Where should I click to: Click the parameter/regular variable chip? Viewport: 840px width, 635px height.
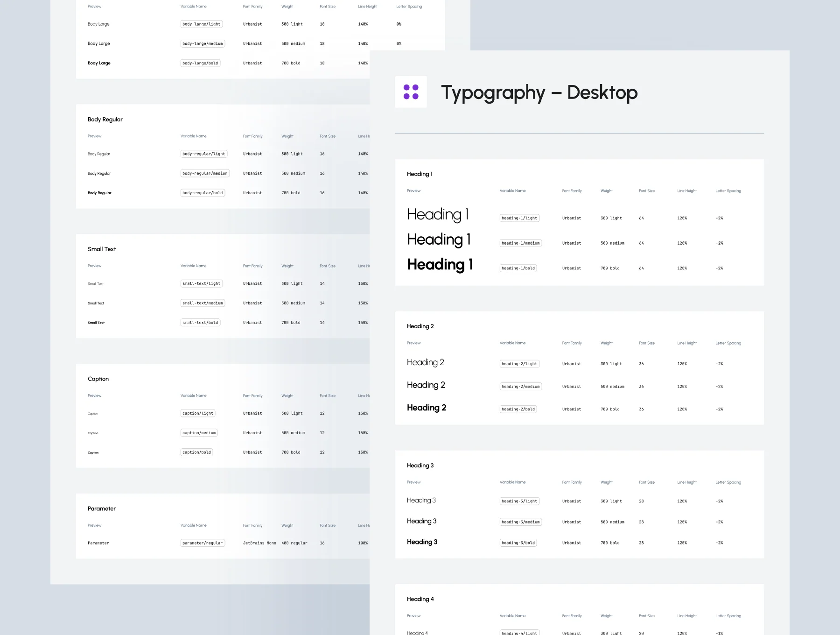(203, 543)
